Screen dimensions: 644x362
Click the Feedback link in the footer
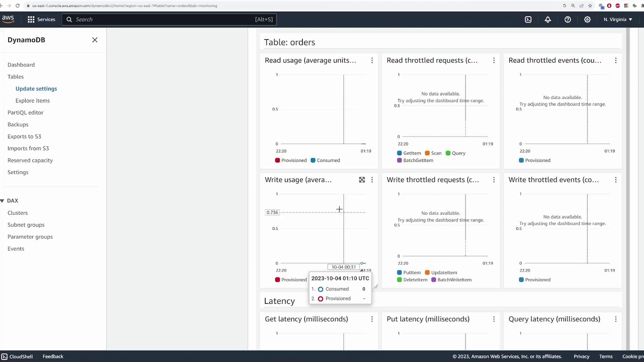[53, 356]
